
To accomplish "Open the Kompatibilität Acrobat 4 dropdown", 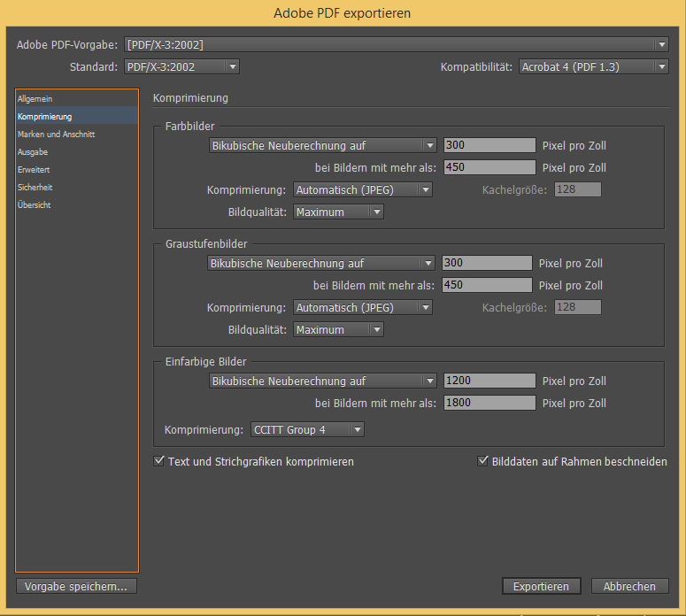I will pos(593,66).
